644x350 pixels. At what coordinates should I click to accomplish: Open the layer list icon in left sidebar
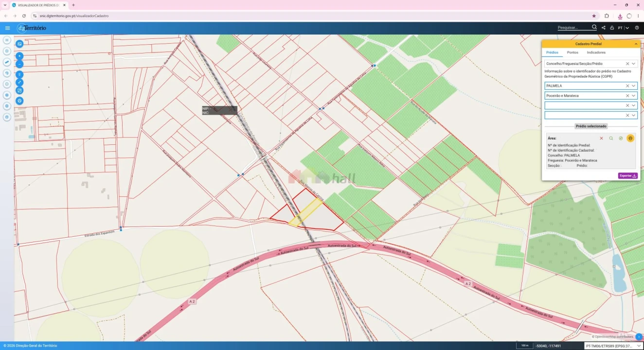[x=7, y=40]
